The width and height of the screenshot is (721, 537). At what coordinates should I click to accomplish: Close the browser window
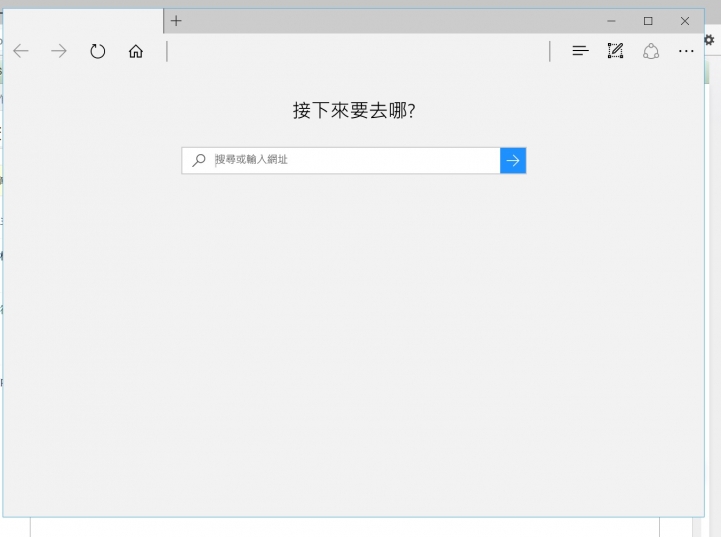[x=685, y=21]
